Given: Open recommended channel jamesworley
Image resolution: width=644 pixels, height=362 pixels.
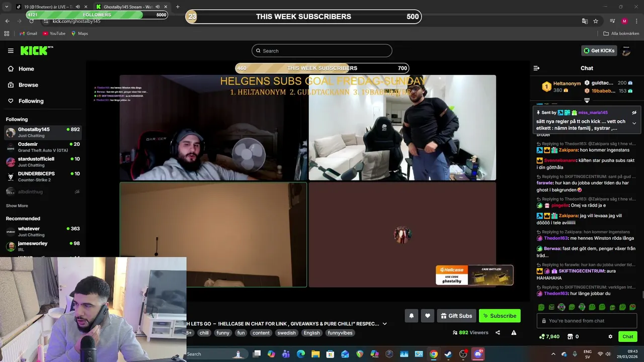Looking at the screenshot, I should point(43,246).
